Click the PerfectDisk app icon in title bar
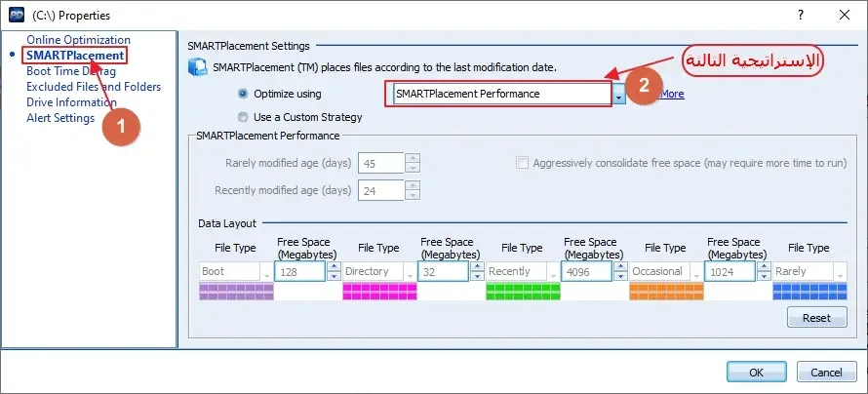 click(x=17, y=15)
